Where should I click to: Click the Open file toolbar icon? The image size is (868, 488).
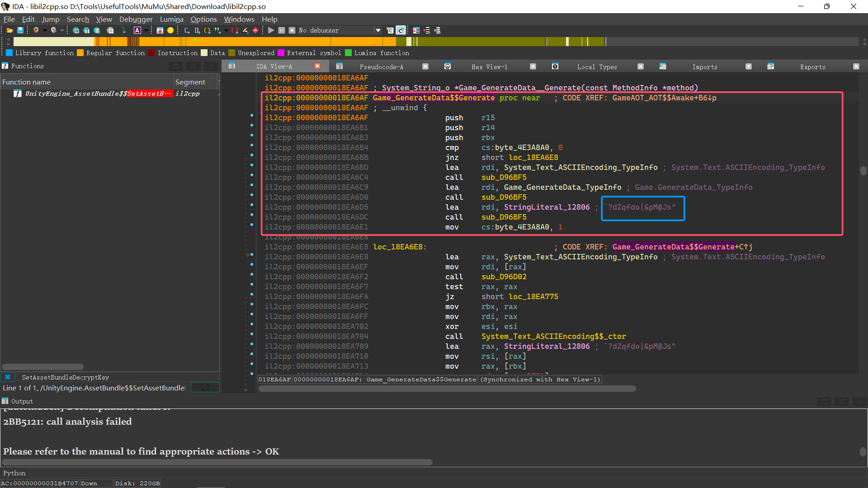[x=9, y=30]
